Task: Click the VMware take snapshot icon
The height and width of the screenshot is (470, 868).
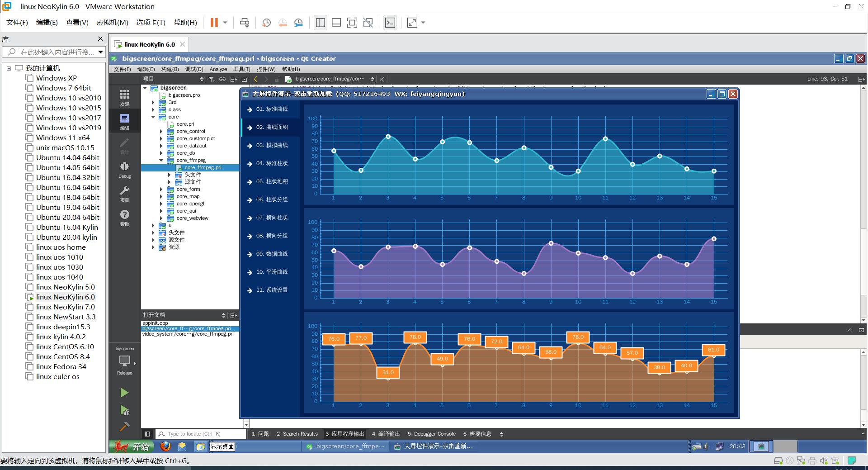Action: tap(266, 23)
